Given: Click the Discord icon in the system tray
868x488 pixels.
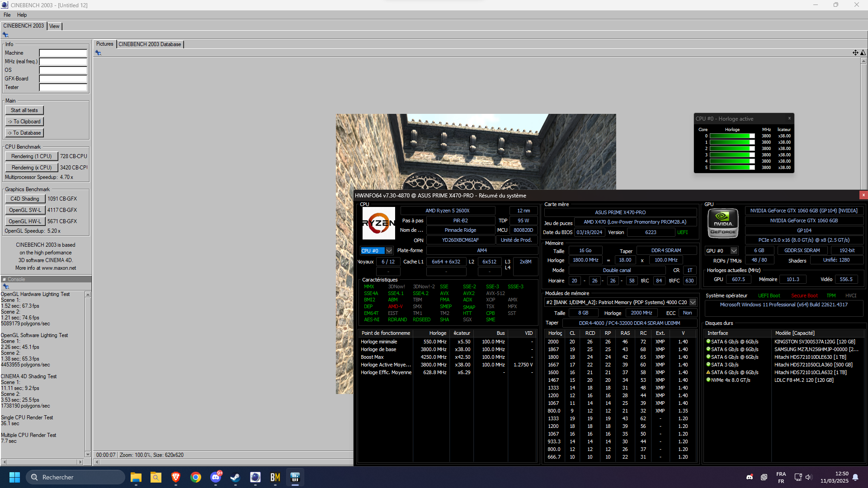Looking at the screenshot, I should (750, 477).
